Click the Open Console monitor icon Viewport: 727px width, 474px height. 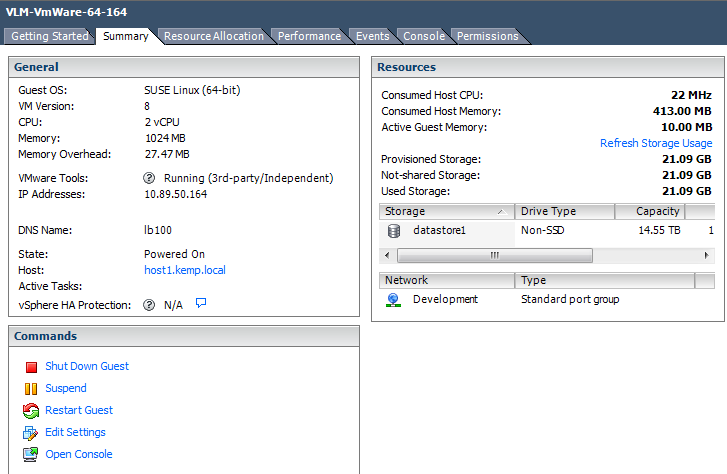(31, 454)
